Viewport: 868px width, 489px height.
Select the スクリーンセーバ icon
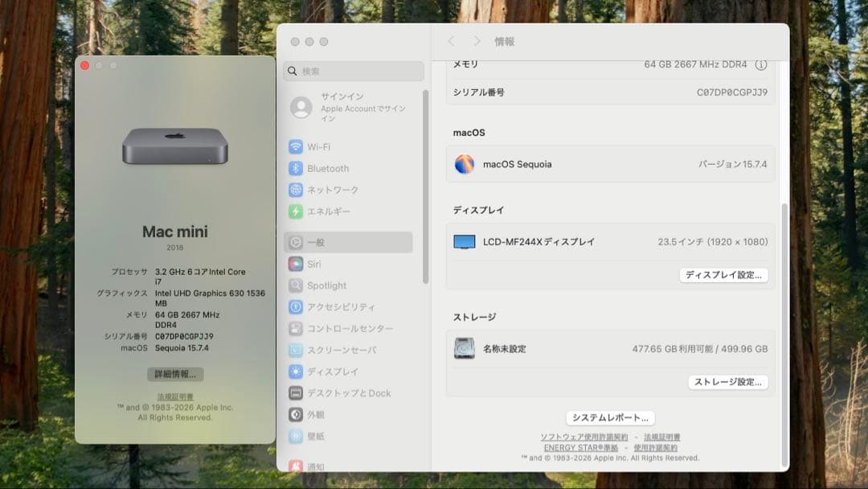[296, 350]
